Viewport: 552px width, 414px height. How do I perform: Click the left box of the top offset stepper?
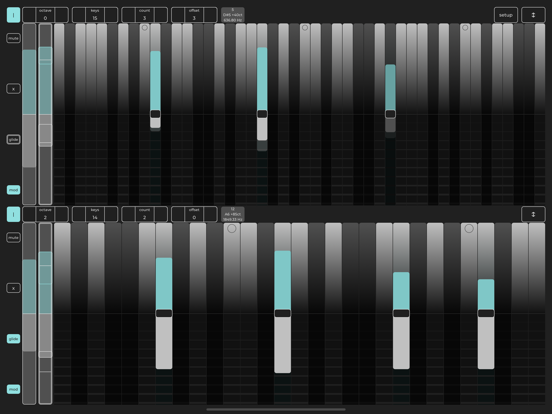(178, 15)
